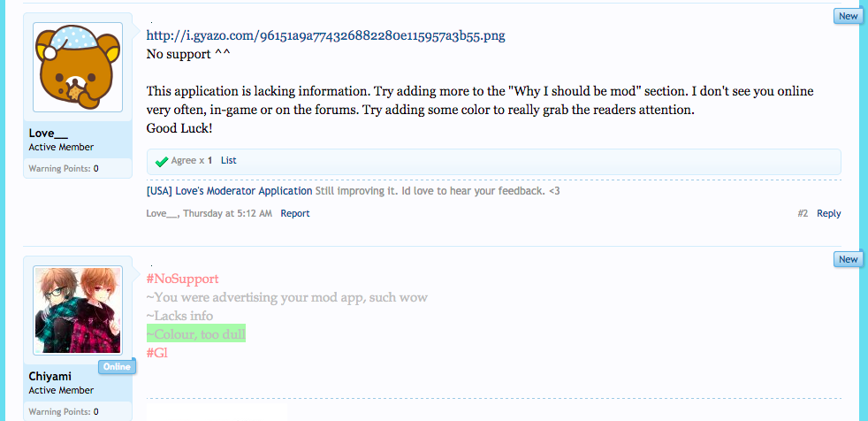Reply to post #2

click(829, 213)
